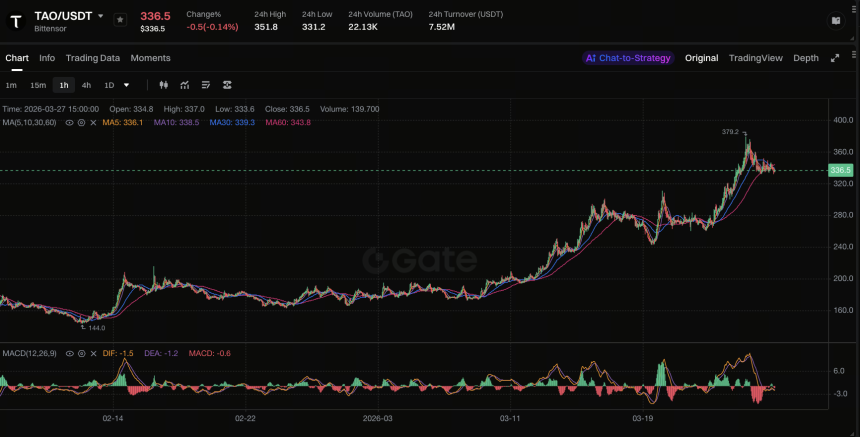The image size is (860, 437).
Task: Add TAO/USDT to favorites with star icon
Action: click(x=120, y=20)
